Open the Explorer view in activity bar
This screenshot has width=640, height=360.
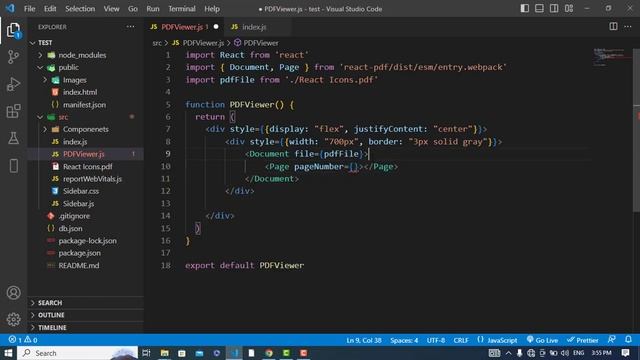[13, 30]
